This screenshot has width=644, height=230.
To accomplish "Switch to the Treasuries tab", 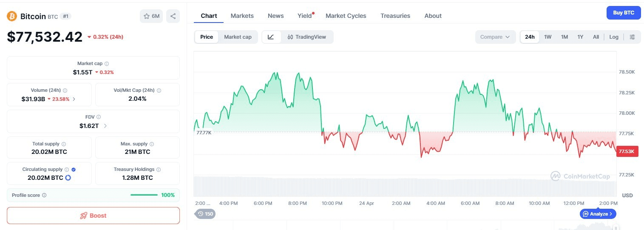I will (x=395, y=16).
